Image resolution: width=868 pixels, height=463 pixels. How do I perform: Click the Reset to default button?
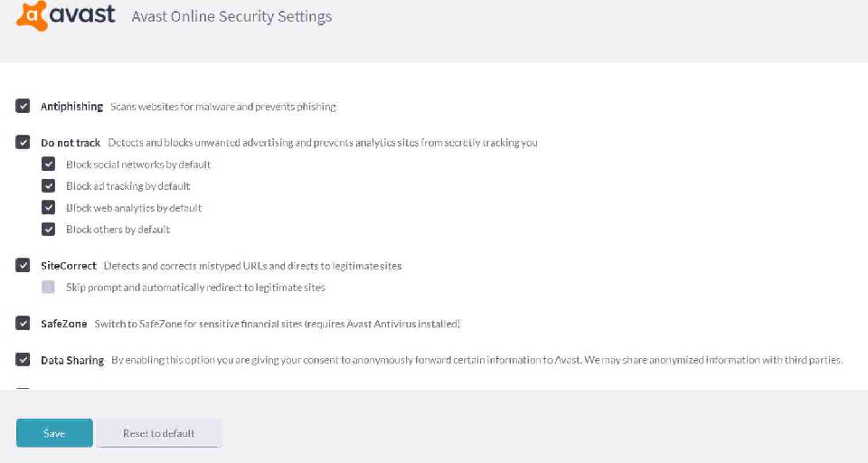pos(159,433)
